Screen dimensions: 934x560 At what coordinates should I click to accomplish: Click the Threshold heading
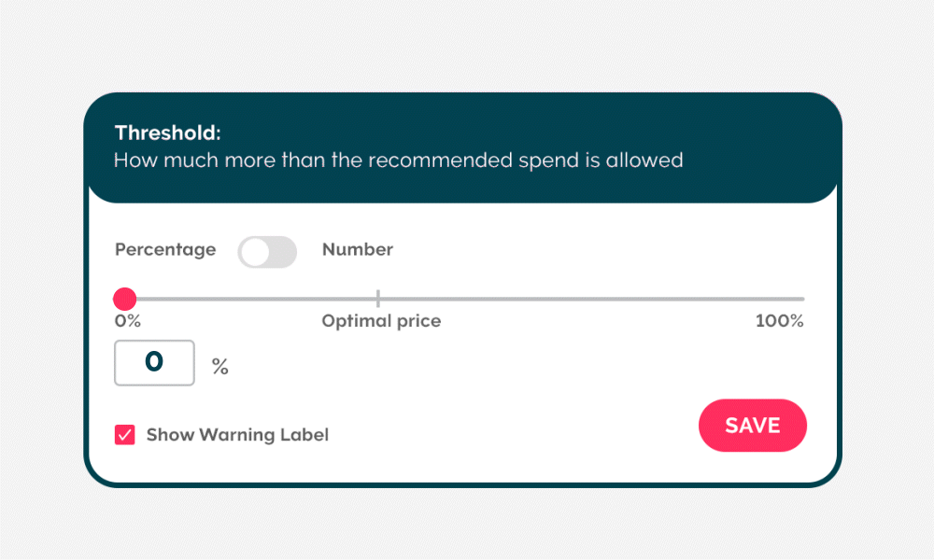168,133
